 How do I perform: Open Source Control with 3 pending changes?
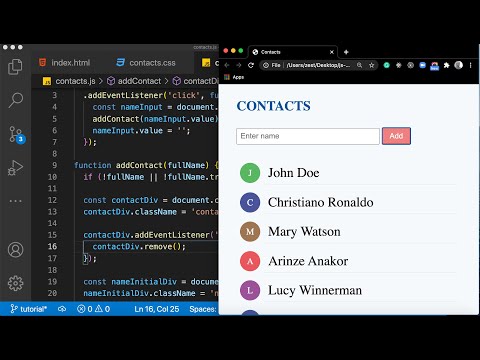(x=16, y=134)
